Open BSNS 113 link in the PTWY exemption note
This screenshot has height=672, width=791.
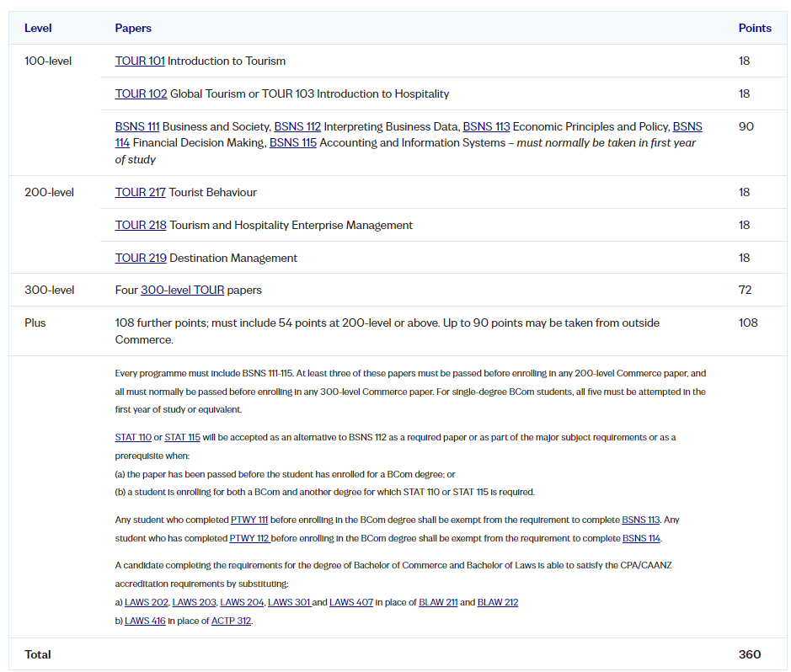[x=641, y=520]
